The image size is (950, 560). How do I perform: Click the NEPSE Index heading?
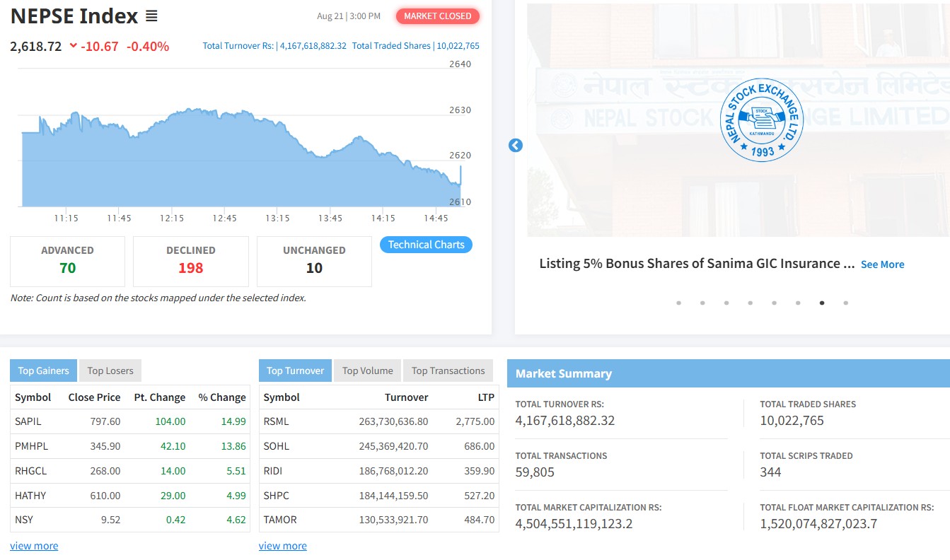tap(74, 16)
